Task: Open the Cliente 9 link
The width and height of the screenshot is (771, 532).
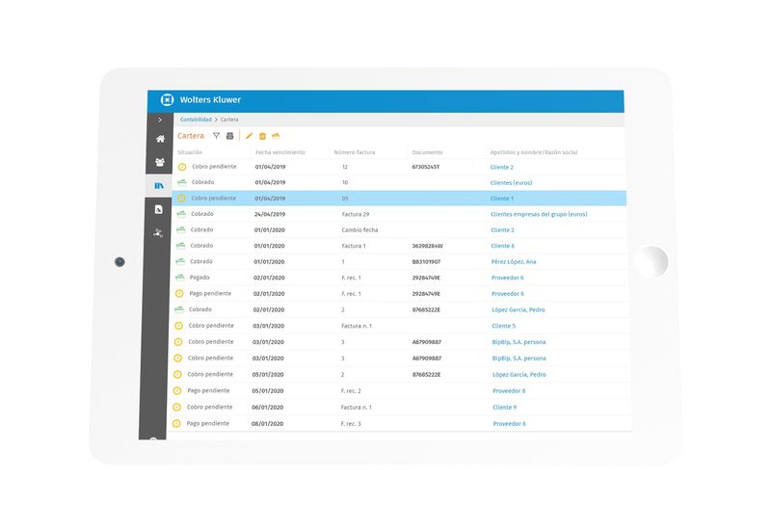Action: (505, 407)
